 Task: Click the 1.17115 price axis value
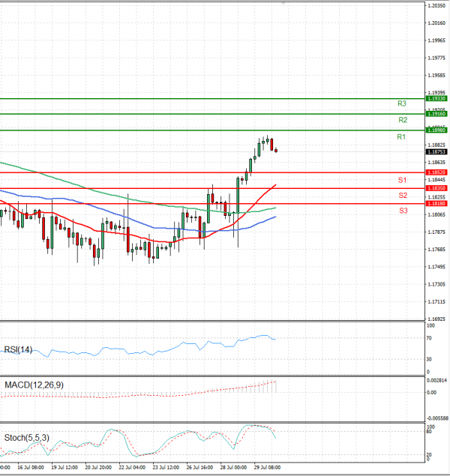(x=436, y=302)
